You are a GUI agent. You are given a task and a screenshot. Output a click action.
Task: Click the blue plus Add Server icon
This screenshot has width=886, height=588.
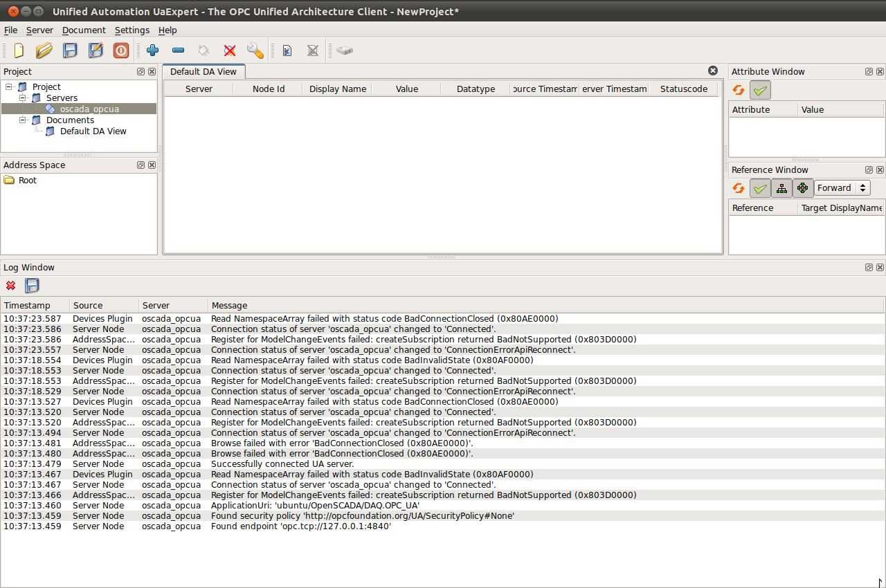point(153,50)
